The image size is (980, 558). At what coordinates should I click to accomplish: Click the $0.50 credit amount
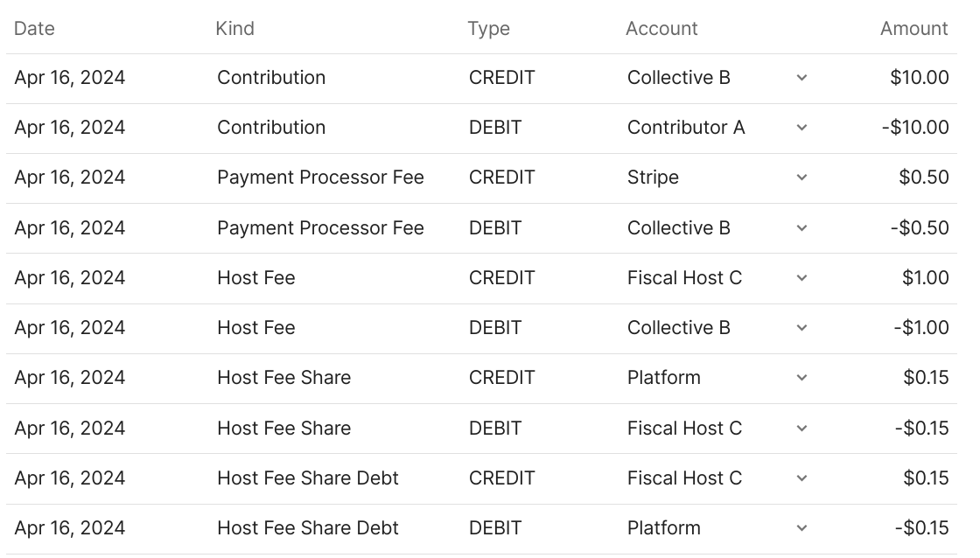923,178
